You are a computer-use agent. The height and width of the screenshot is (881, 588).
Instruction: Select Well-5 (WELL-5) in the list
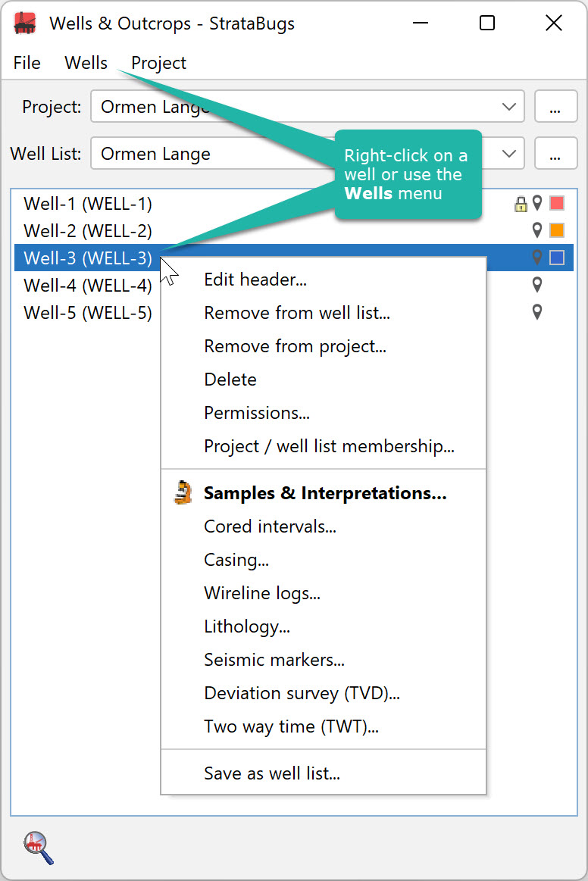coord(88,312)
